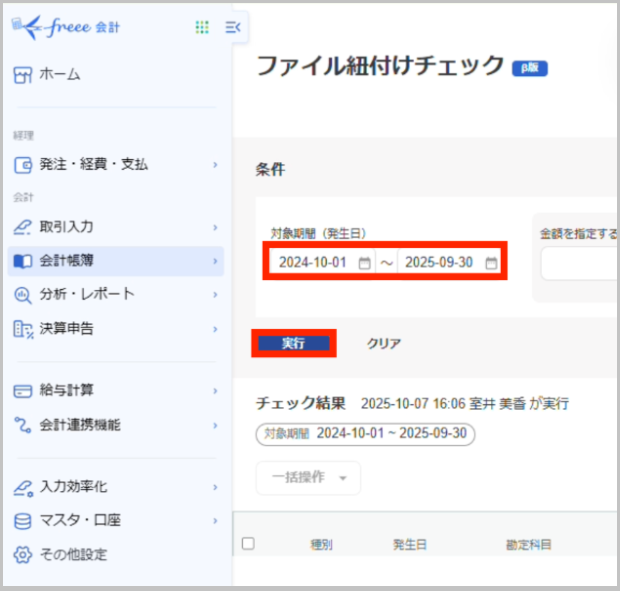The width and height of the screenshot is (620, 591).
Task: Click the その他設定 gear icon
Action: [x=23, y=555]
